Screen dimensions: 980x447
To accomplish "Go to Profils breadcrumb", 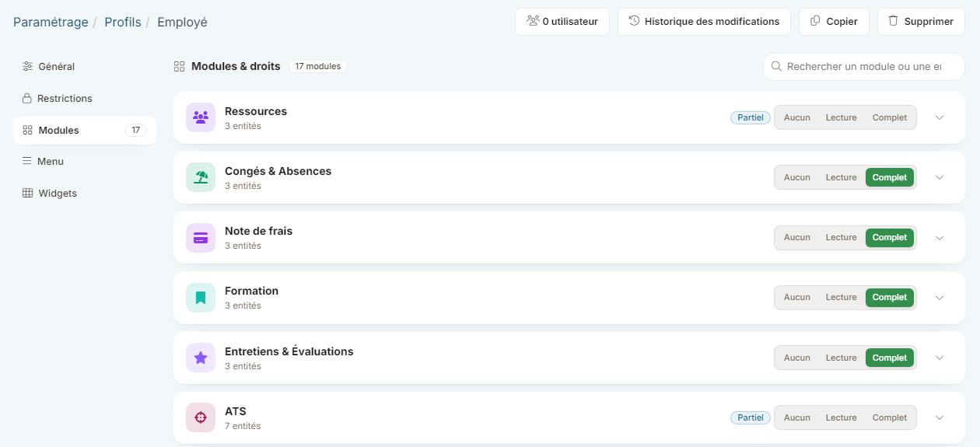I will pyautogui.click(x=123, y=22).
